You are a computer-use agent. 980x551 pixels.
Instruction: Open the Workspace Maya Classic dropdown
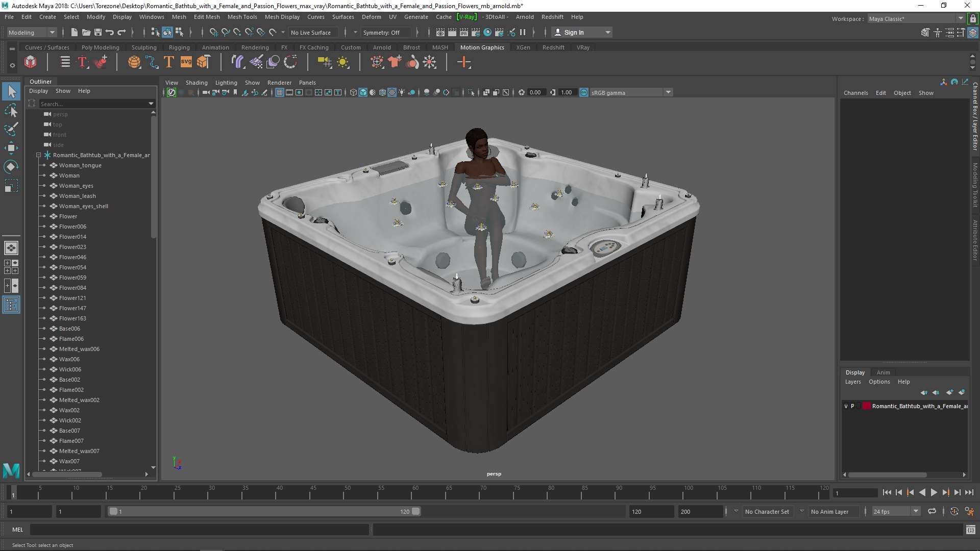click(x=916, y=19)
